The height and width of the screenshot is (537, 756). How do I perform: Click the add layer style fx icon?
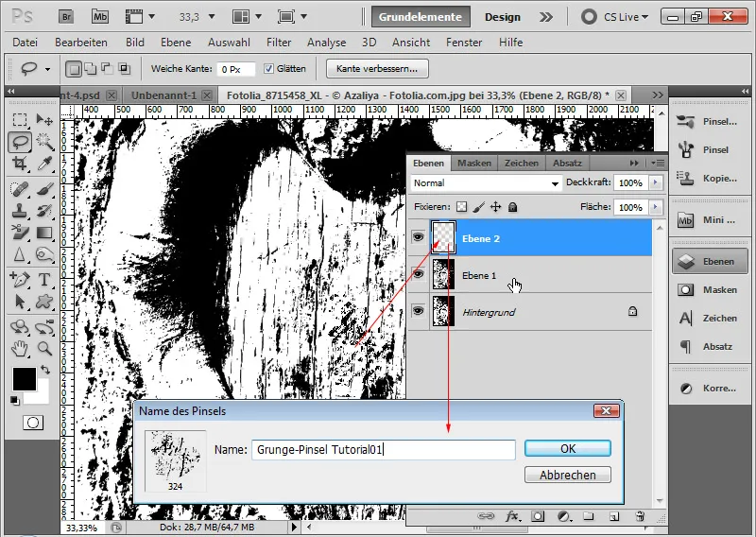coord(512,516)
